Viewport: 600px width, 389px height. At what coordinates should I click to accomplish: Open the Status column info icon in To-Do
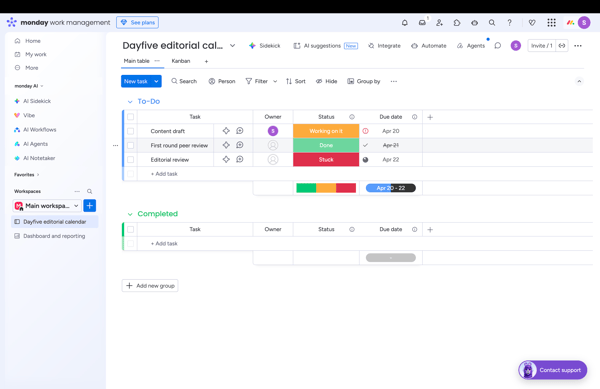pos(352,117)
